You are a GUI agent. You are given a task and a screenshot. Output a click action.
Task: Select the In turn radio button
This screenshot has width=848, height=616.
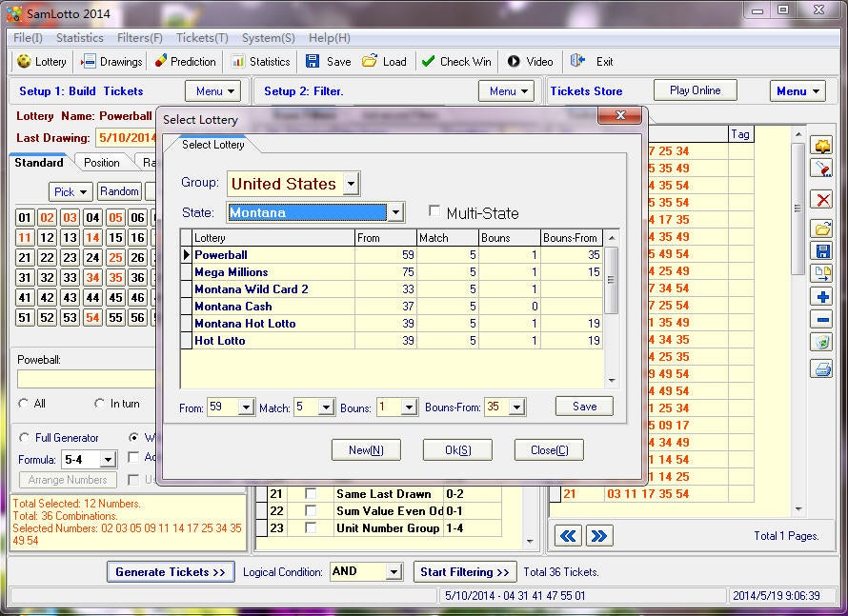click(x=99, y=404)
